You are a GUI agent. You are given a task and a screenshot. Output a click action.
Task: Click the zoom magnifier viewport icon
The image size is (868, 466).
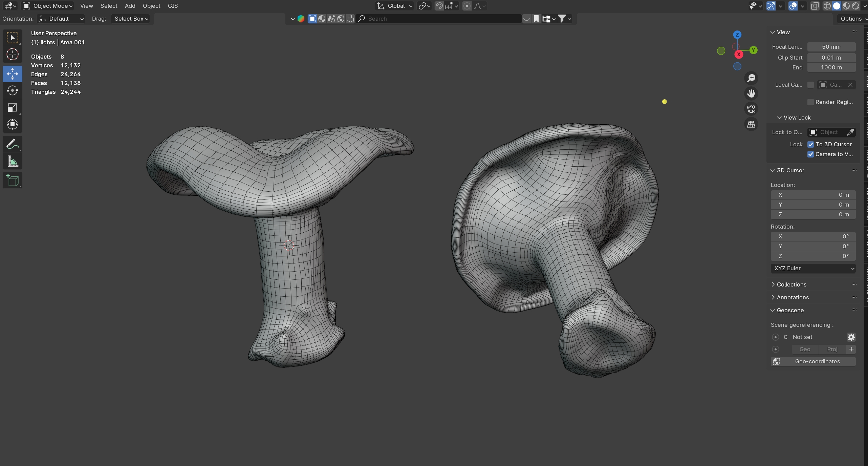[x=751, y=78]
